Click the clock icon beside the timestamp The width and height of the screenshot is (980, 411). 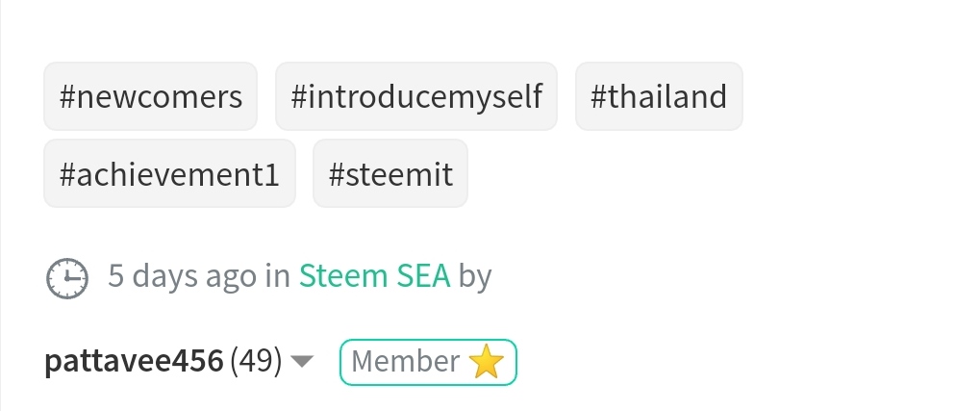pos(67,278)
